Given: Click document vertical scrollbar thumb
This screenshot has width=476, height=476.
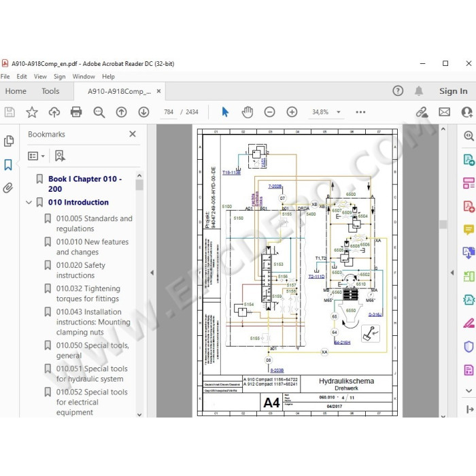Looking at the screenshot, I should [443, 224].
